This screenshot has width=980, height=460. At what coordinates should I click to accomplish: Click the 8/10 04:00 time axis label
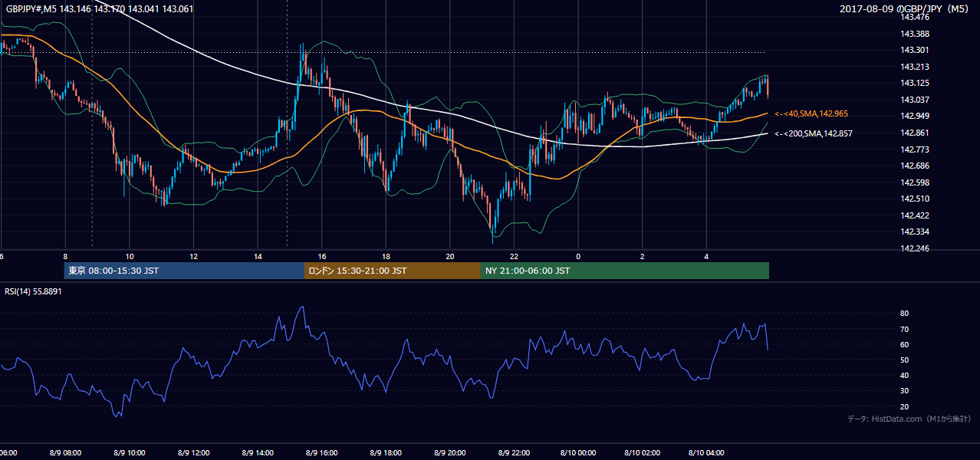click(x=706, y=453)
